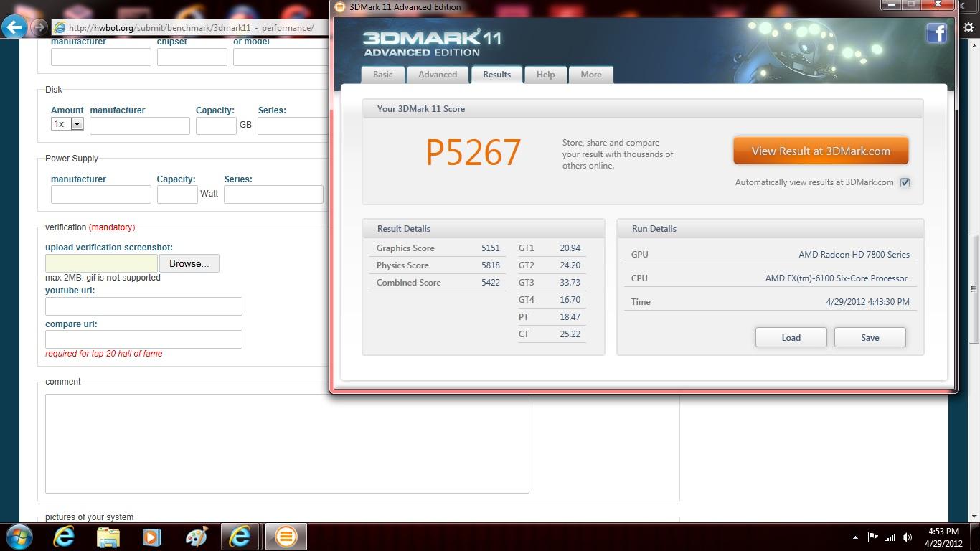Screen dimensions: 980x551
Task: Show hidden system tray icons
Action: point(855,537)
